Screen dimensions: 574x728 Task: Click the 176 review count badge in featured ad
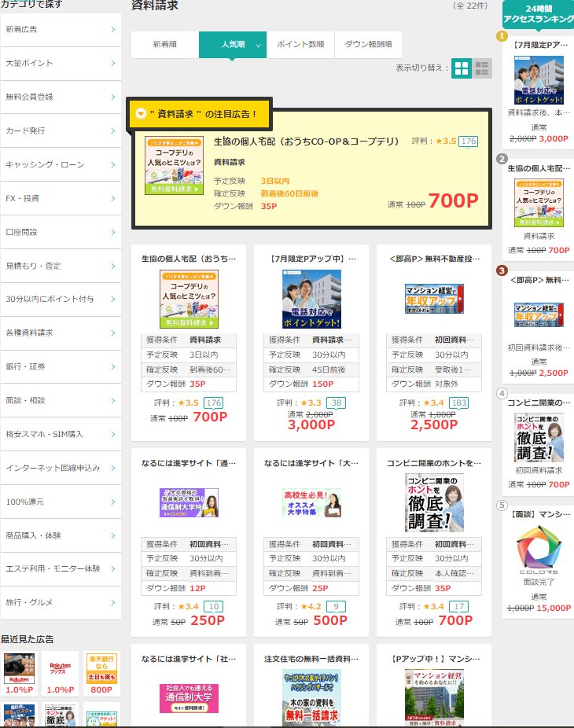click(469, 142)
